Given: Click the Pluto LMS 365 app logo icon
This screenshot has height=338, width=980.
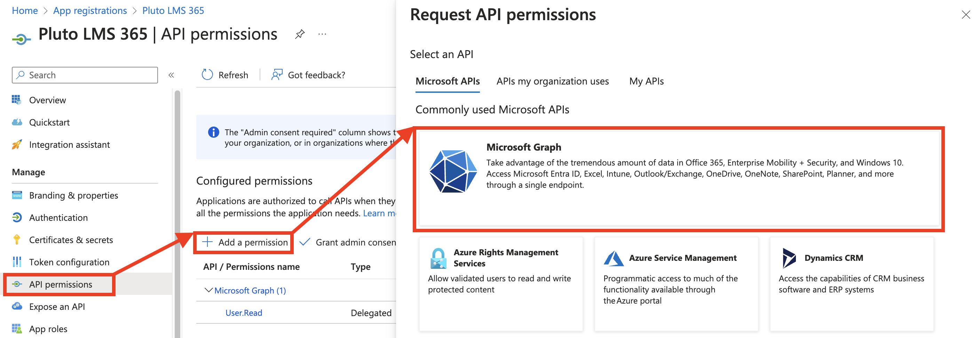Looking at the screenshot, I should [21, 39].
